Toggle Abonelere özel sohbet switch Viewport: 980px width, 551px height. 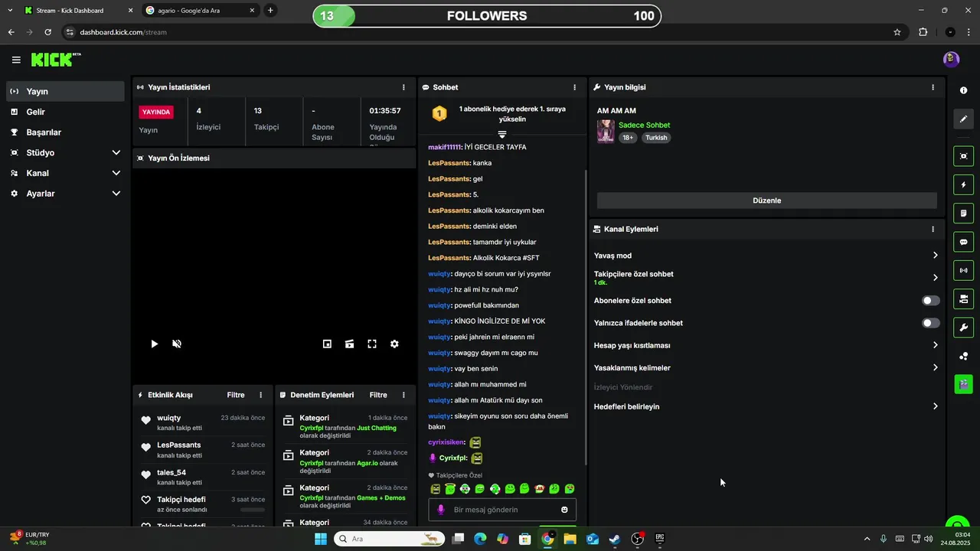[930, 301]
